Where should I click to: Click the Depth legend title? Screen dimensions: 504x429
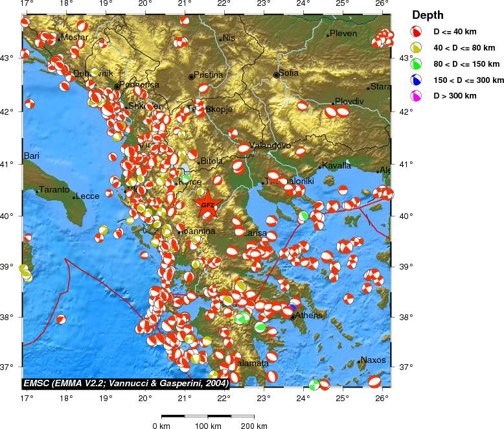(x=428, y=14)
